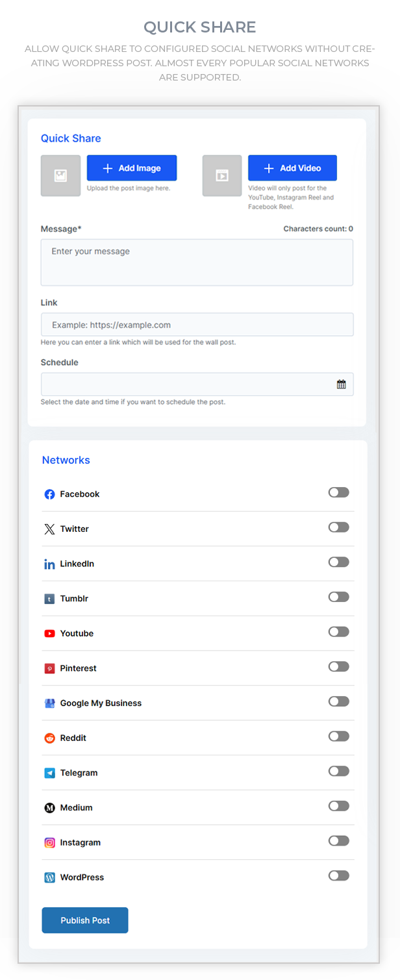Click the Instagram camera icon
The image size is (400, 980).
[49, 842]
